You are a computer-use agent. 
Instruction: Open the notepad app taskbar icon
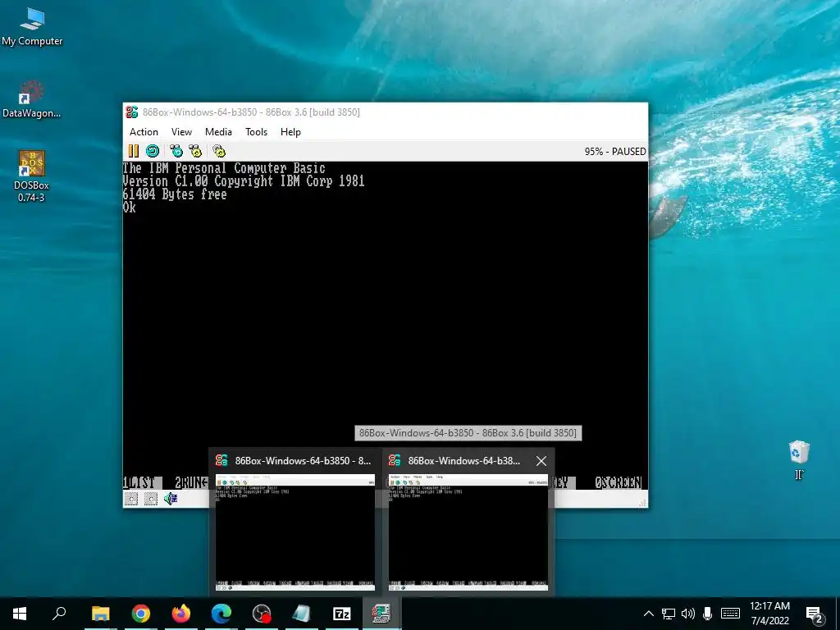point(302,614)
